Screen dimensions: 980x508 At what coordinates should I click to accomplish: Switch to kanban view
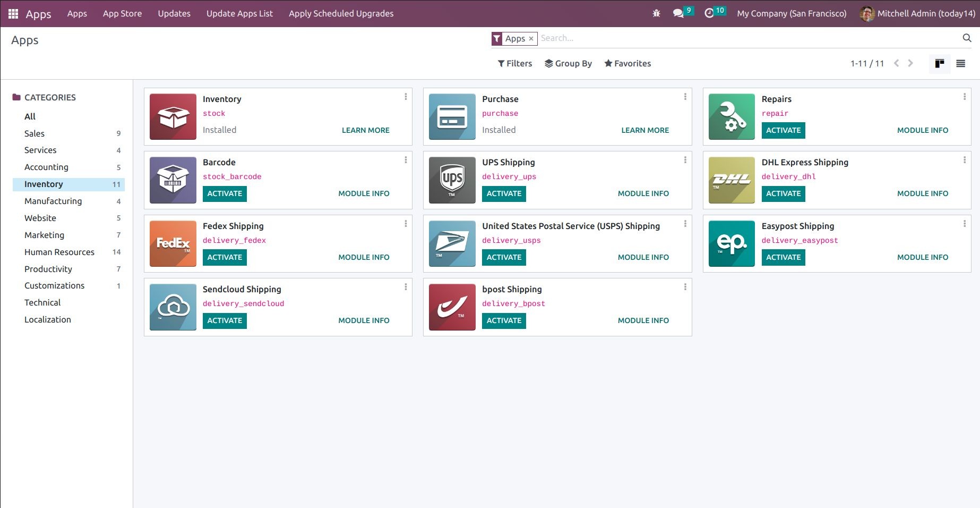click(940, 63)
